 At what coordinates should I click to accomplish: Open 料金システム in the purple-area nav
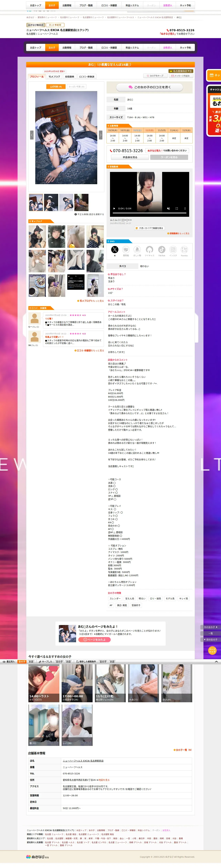tap(132, 47)
